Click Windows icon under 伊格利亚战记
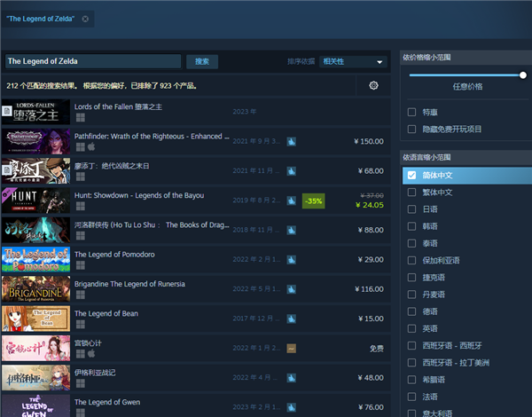Screen dimensions: 532x417 (x=81, y=383)
